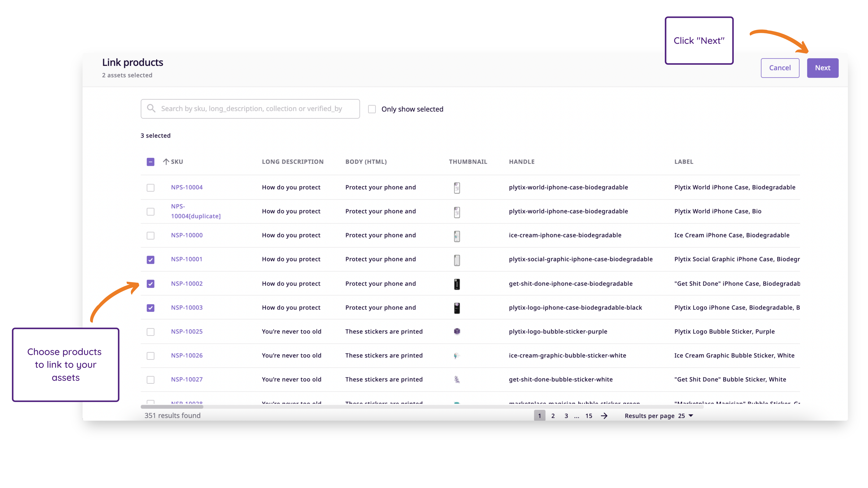The width and height of the screenshot is (868, 488).
Task: Open the NPS-10004 SKU link
Action: [187, 187]
